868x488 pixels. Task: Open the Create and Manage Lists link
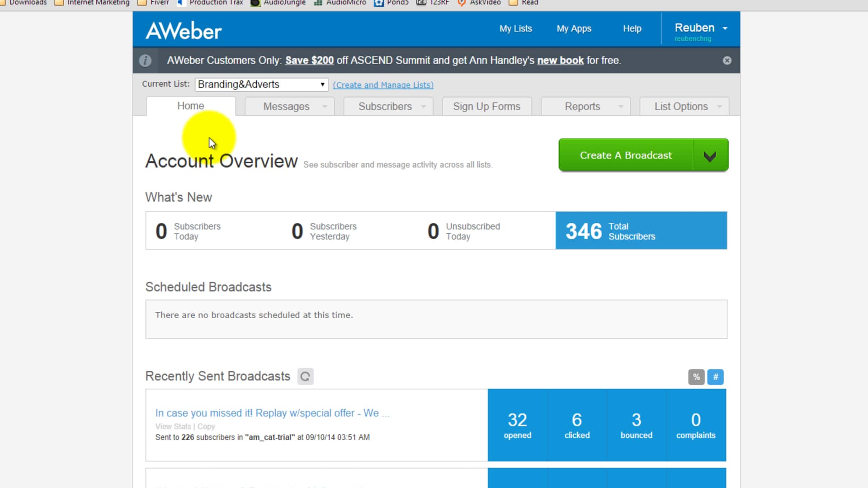tap(383, 85)
